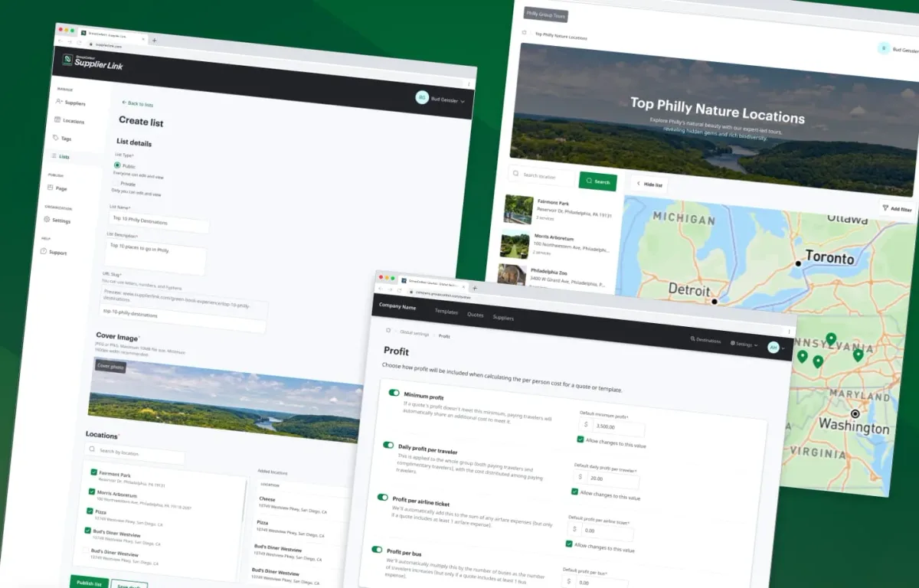This screenshot has width=919, height=588.
Task: Click the Philly Group Tours button
Action: click(546, 14)
